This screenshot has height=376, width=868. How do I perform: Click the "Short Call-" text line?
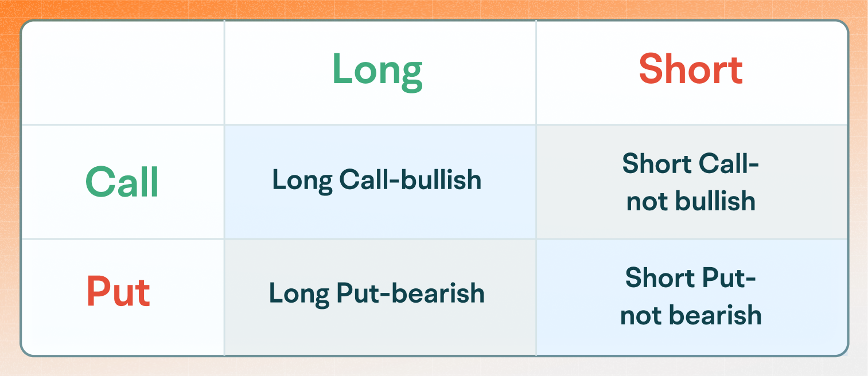(x=691, y=164)
